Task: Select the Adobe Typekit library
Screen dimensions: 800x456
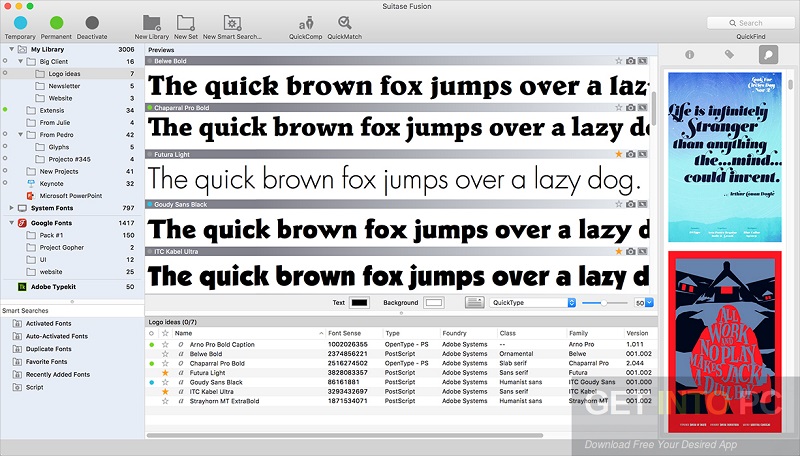Action: pos(53,287)
